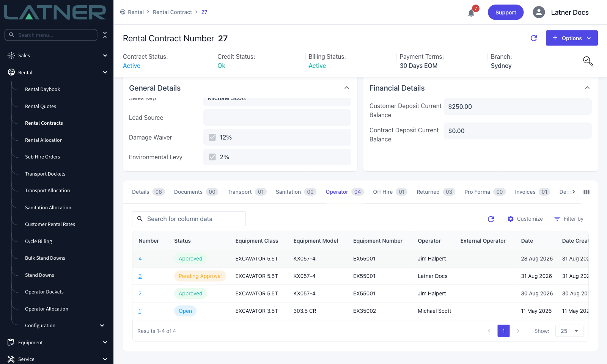The height and width of the screenshot is (364, 607).
Task: Collapse the General Details panel
Action: pyautogui.click(x=347, y=88)
